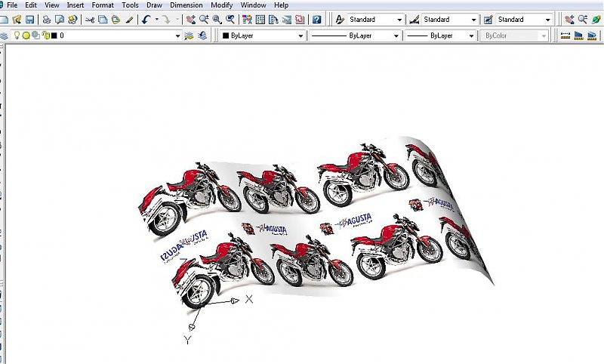Screen dimensions: 604x364
Task: Open the DesignCenter icon
Action: (260, 20)
